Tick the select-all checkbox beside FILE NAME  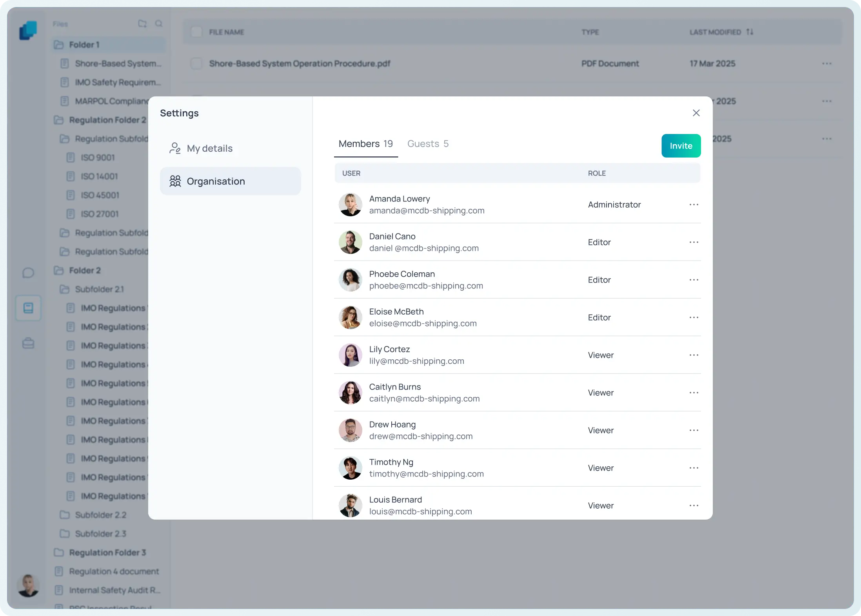click(196, 32)
